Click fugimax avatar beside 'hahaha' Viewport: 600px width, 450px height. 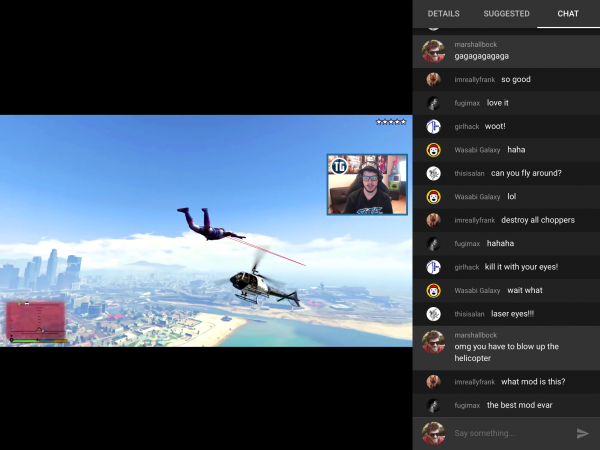click(433, 244)
